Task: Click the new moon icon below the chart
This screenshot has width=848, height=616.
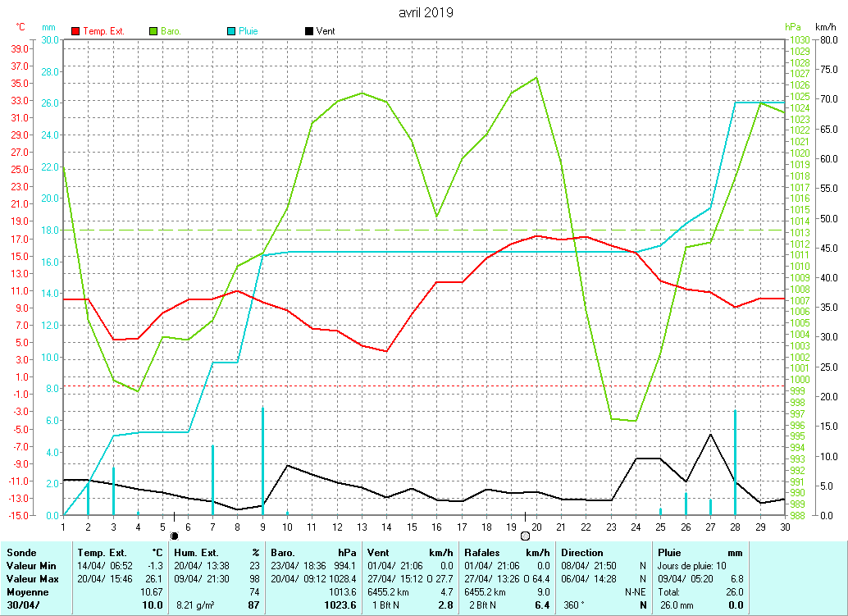Action: (174, 536)
